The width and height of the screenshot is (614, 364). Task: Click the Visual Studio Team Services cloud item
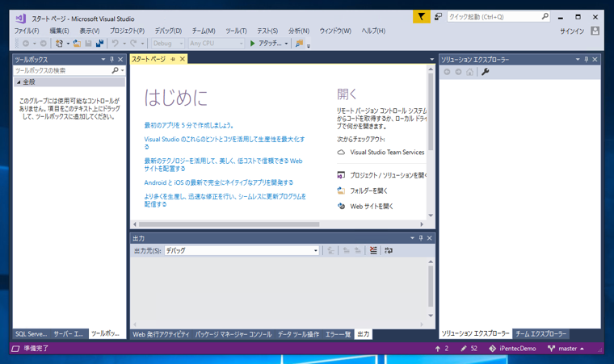pyautogui.click(x=381, y=153)
